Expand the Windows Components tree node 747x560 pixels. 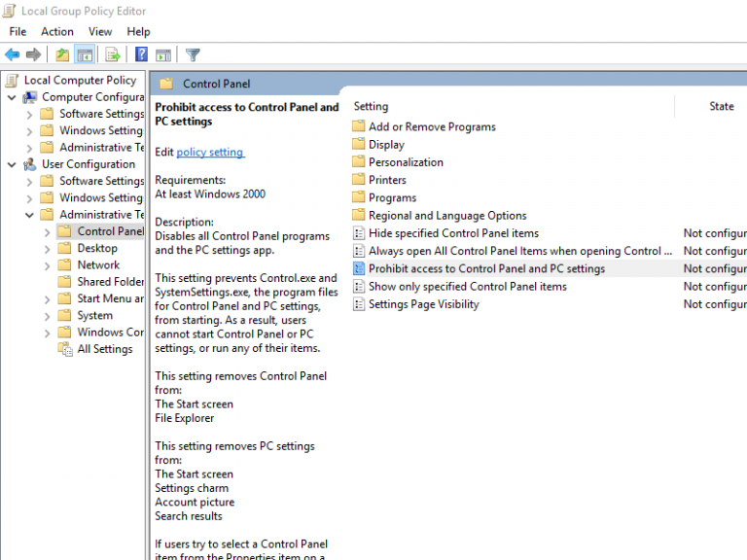pos(47,332)
